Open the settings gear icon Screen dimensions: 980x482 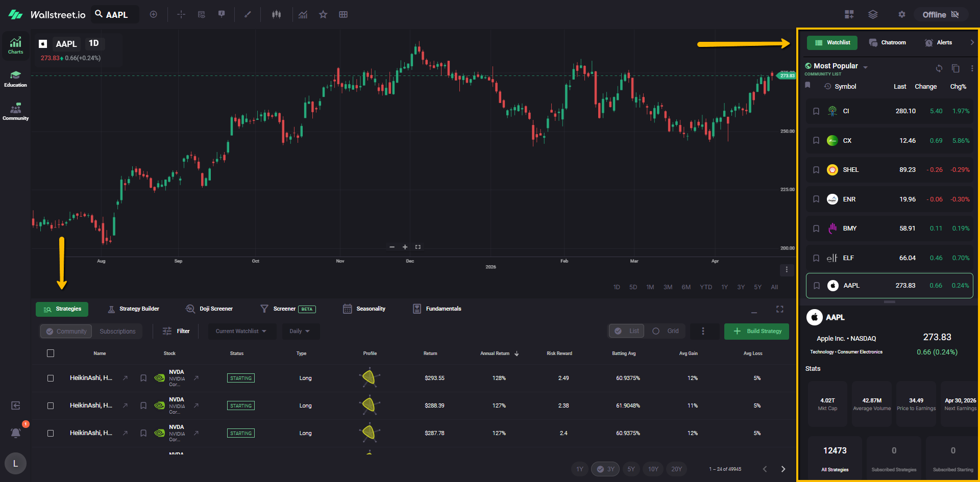pyautogui.click(x=902, y=14)
